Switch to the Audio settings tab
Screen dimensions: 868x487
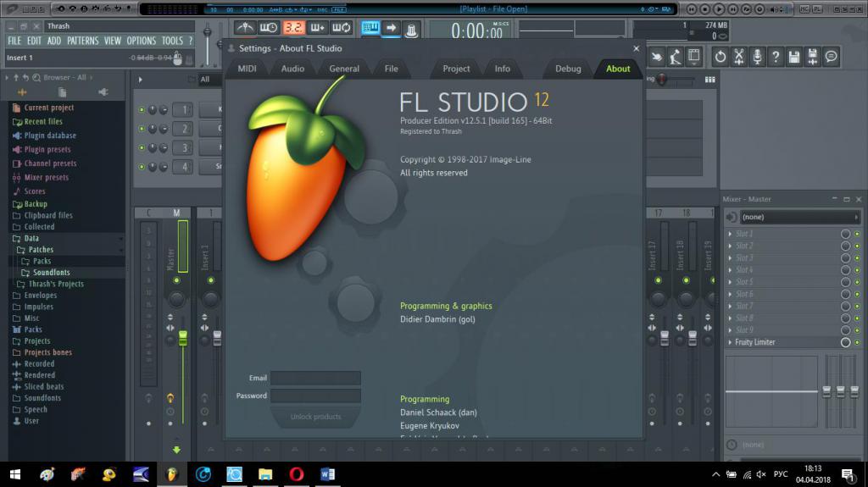click(x=292, y=69)
